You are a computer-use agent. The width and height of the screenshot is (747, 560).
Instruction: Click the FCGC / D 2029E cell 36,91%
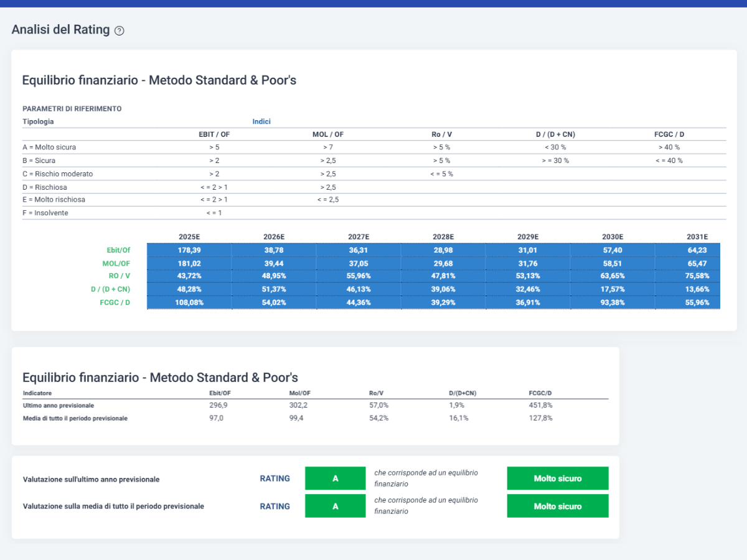pyautogui.click(x=528, y=302)
